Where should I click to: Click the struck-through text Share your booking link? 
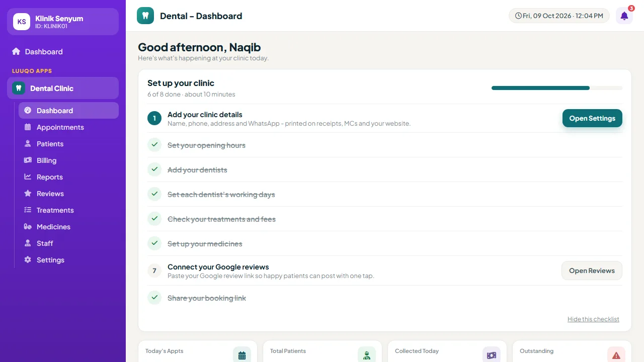pyautogui.click(x=207, y=298)
